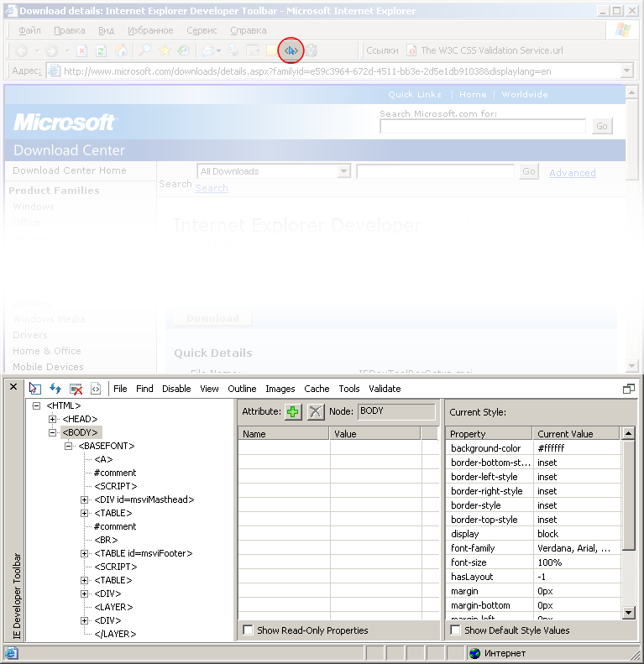Click the blue arrows Refresh DOM icon

[x=55, y=389]
